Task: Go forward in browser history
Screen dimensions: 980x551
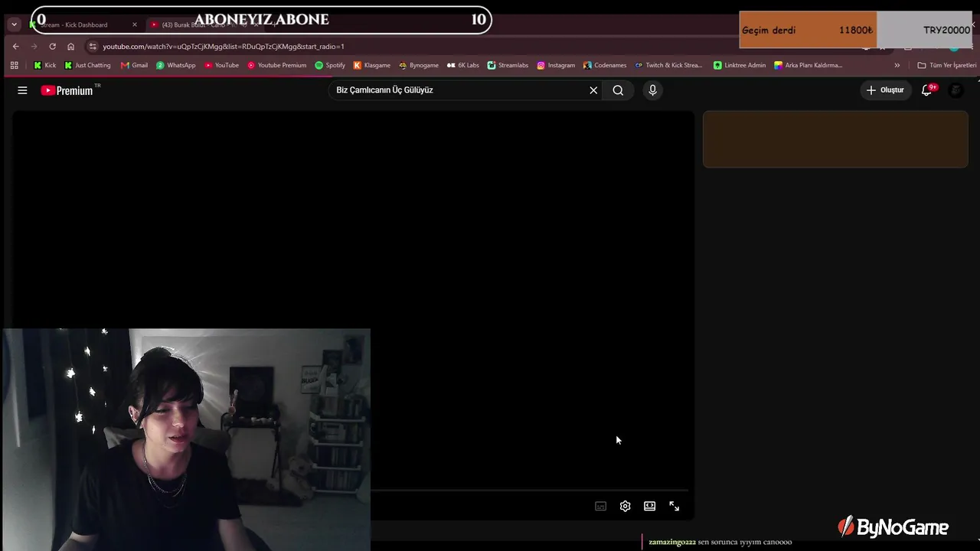Action: pyautogui.click(x=34, y=47)
